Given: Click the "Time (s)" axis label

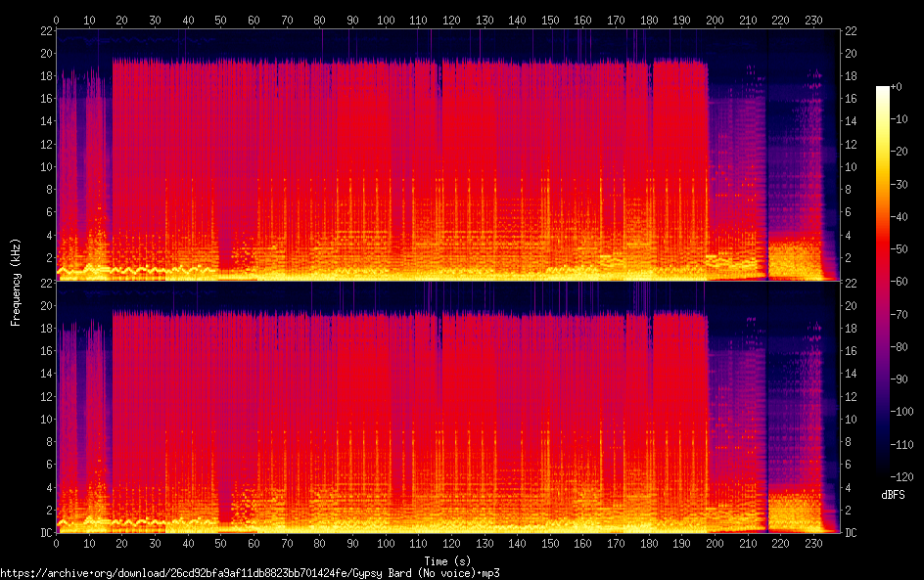Looking at the screenshot, I should [x=447, y=560].
